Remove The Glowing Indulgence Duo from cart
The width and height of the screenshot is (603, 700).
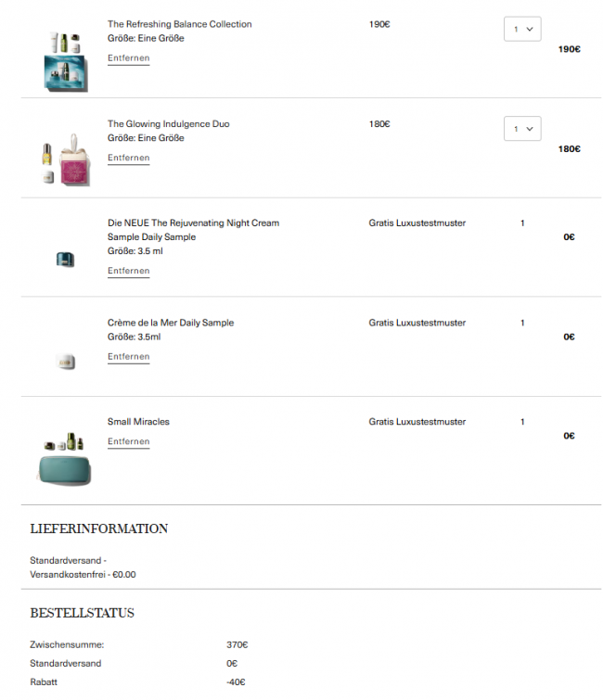pos(128,159)
